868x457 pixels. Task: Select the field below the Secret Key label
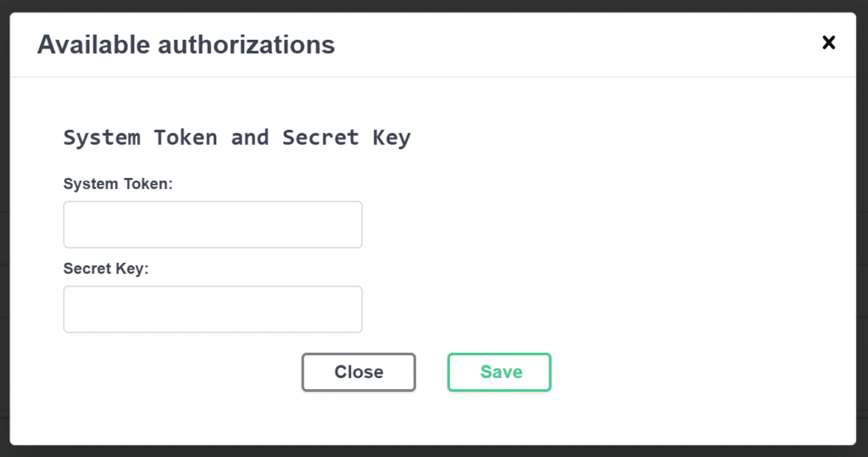coord(213,309)
